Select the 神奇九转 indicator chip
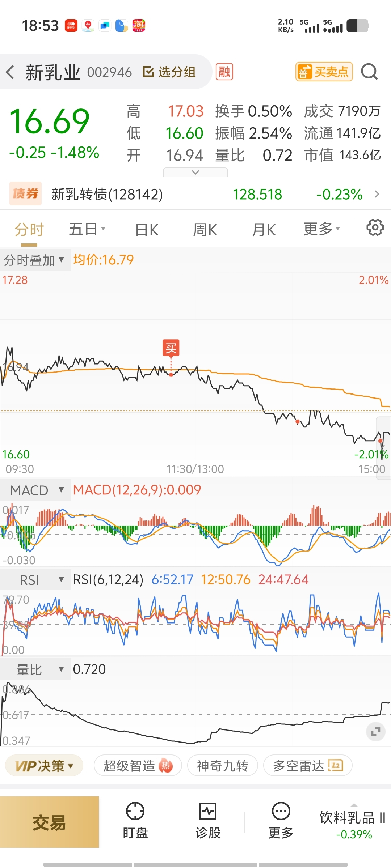 (x=223, y=766)
